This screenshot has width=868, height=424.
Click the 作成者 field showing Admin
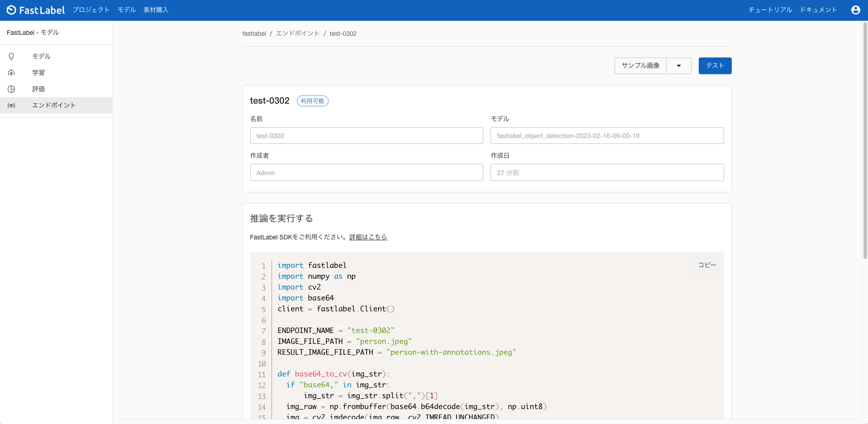coord(367,172)
